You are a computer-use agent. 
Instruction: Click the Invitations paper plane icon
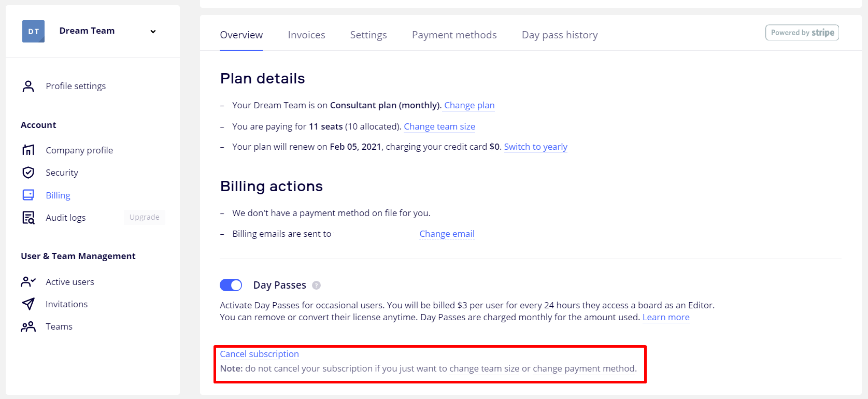[x=29, y=304]
